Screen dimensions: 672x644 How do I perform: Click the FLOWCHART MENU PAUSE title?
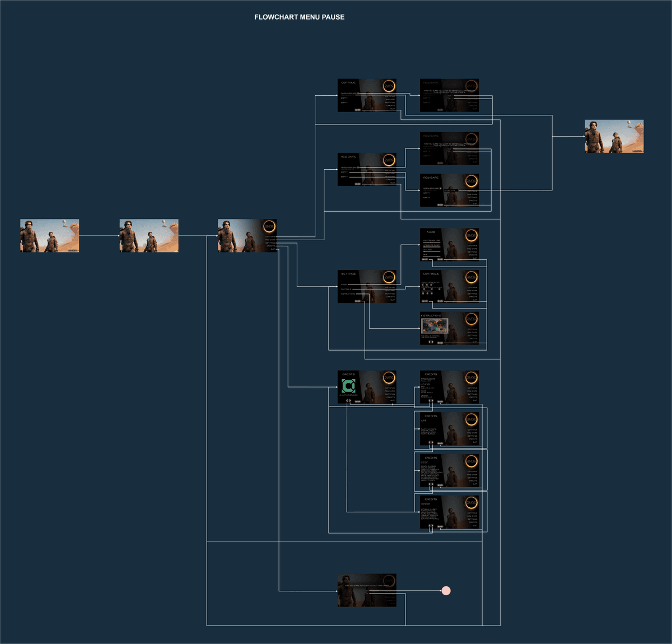pyautogui.click(x=300, y=17)
